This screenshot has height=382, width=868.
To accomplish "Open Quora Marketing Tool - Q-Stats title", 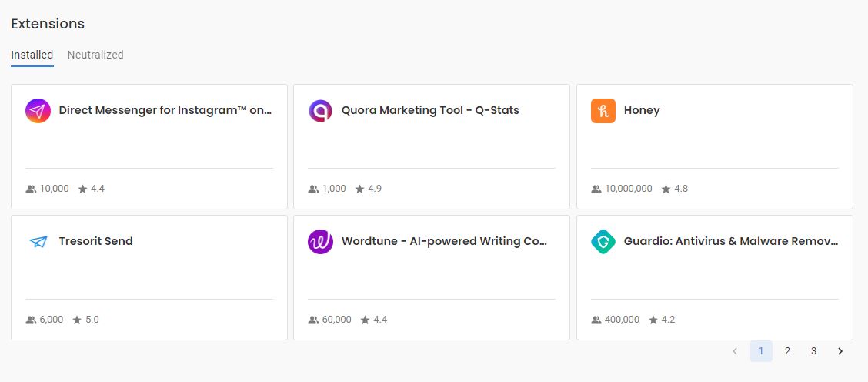I will [x=430, y=110].
